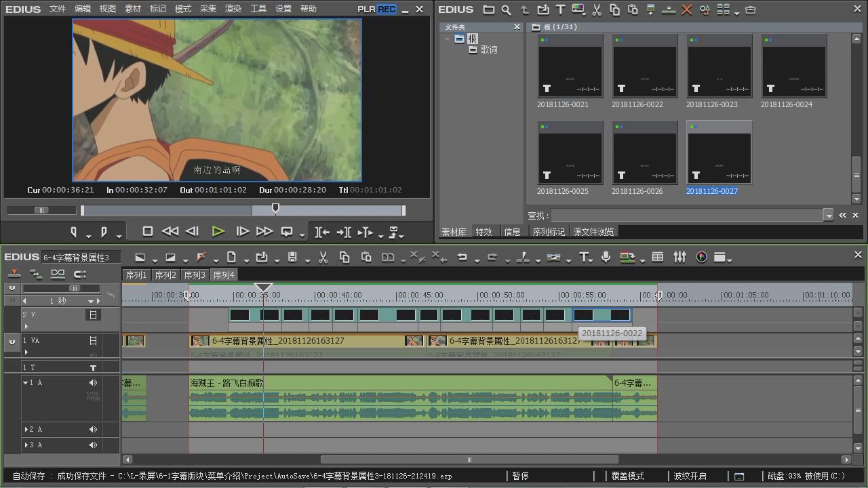
Task: Click fast forward in the player controls
Action: 264,231
